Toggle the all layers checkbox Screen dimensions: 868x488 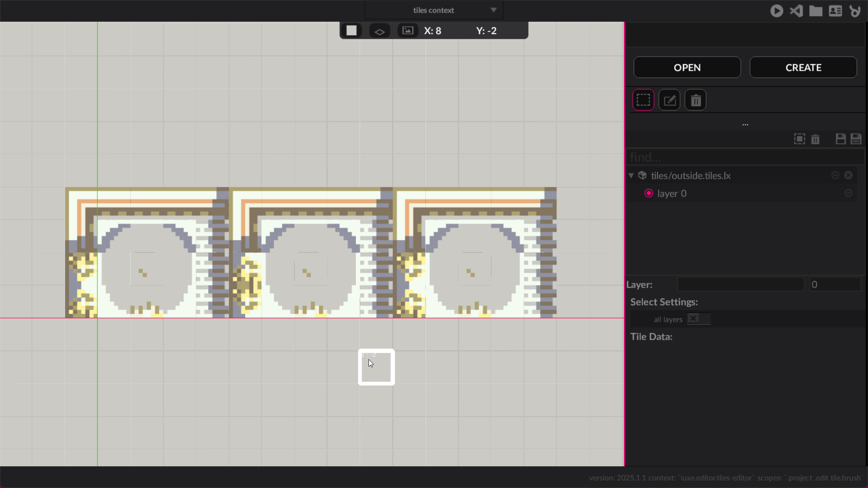tap(694, 319)
